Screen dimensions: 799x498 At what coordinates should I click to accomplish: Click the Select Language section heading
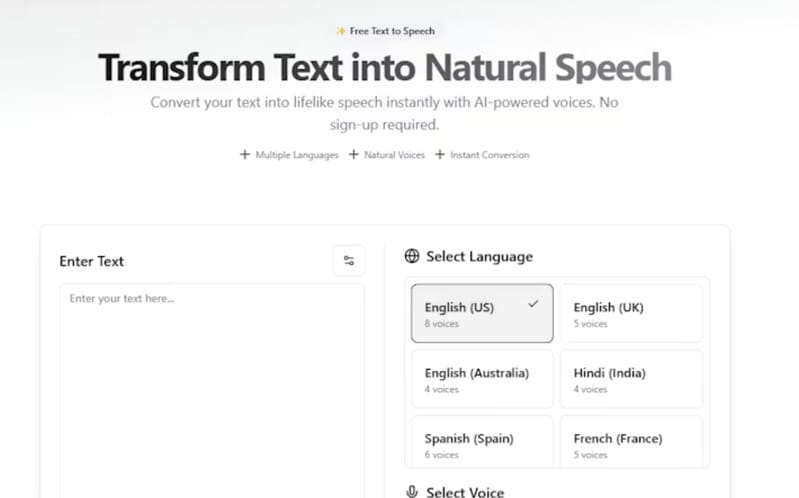479,256
